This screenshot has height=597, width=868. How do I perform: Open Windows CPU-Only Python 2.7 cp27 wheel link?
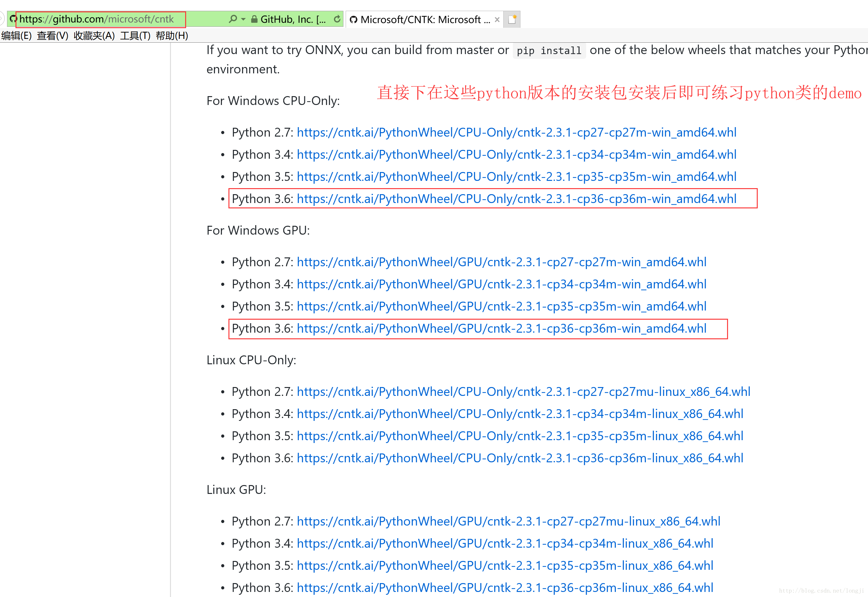click(517, 132)
